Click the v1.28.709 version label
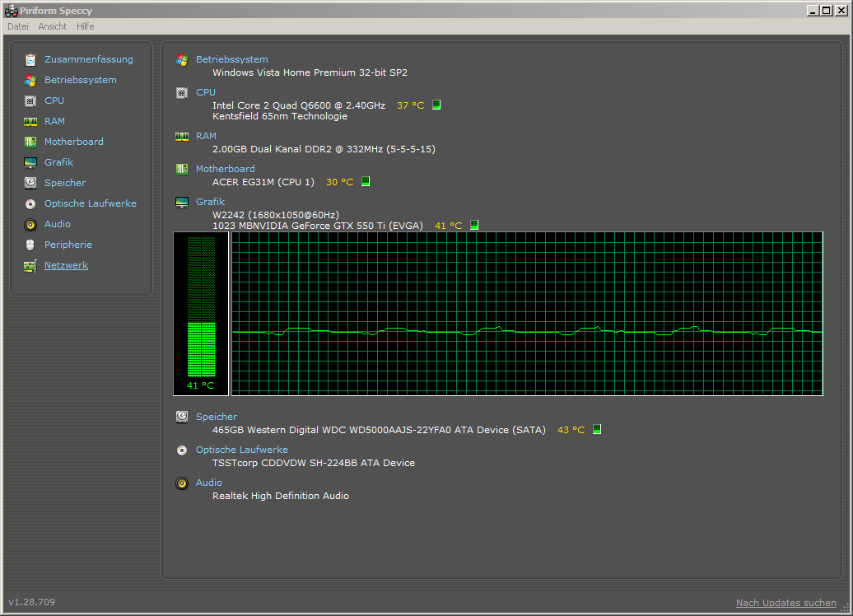Screen dimensions: 853x616 31,602
